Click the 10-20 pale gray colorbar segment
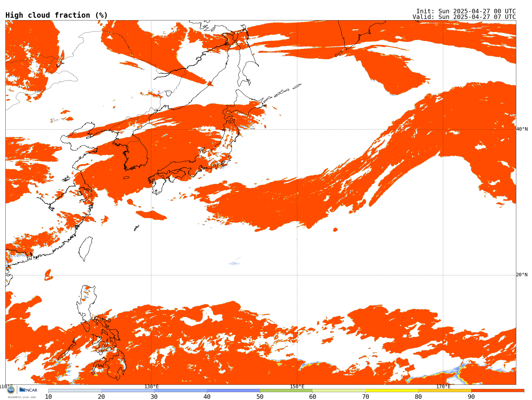The height and width of the screenshot is (400, 532). click(x=75, y=391)
